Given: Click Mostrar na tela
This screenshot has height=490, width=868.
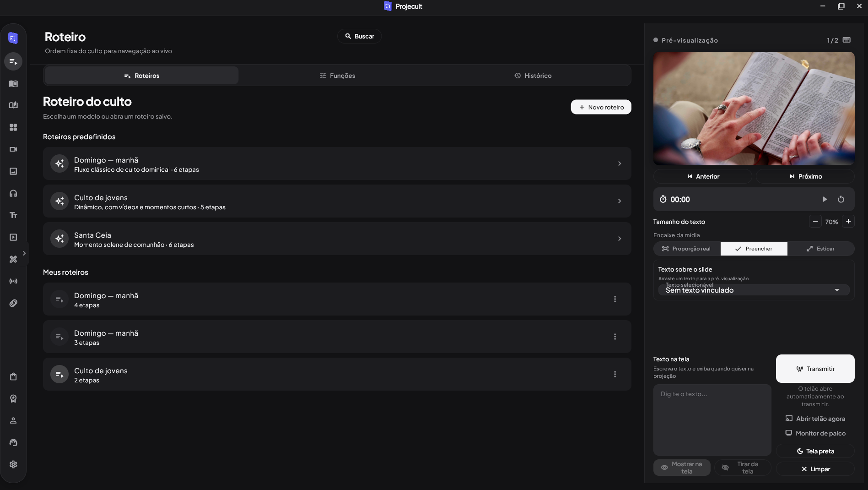Looking at the screenshot, I should coord(682,468).
